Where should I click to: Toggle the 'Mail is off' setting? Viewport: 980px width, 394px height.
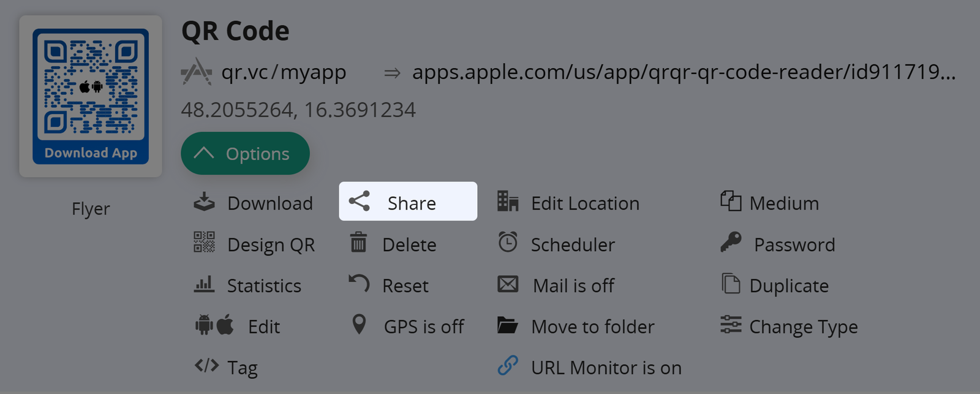[x=573, y=286]
